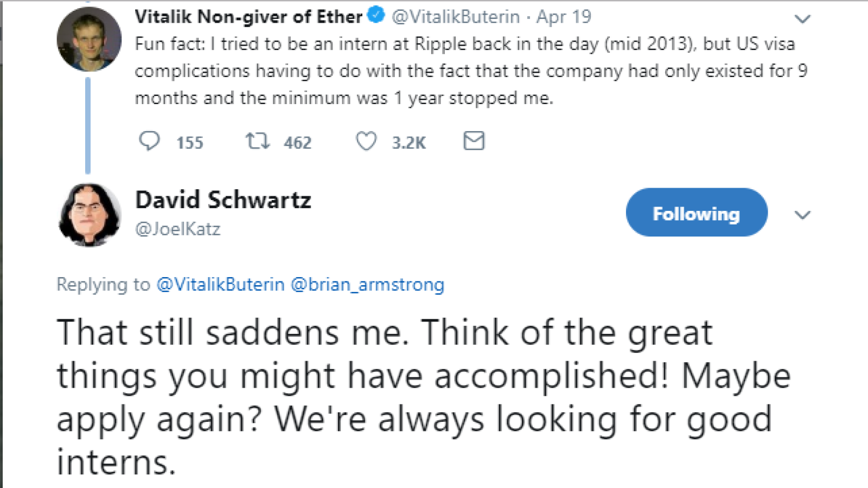
Task: Open the @VitalikButerin reply mention link
Action: click(220, 284)
